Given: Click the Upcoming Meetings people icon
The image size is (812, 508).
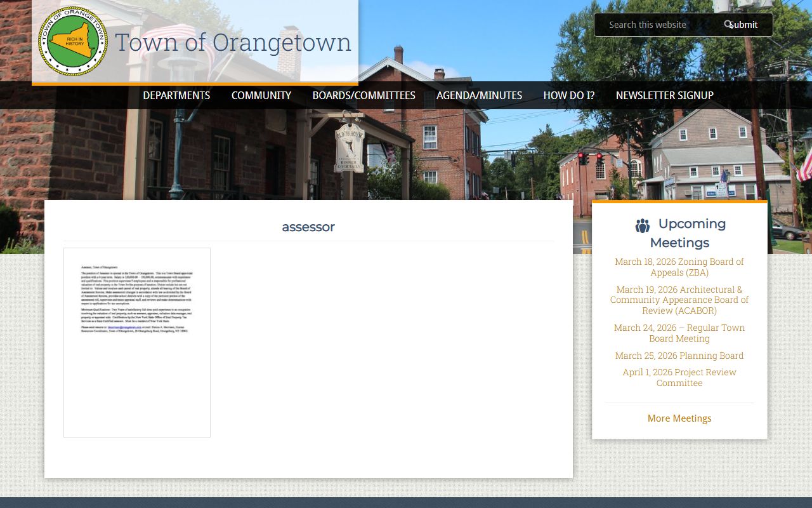Looking at the screenshot, I should (643, 225).
